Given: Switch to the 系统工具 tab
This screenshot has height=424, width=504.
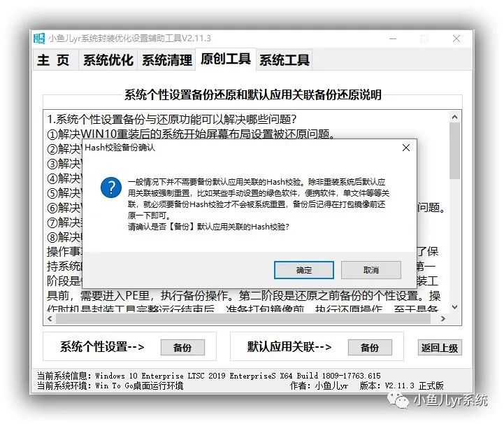Looking at the screenshot, I should [285, 60].
